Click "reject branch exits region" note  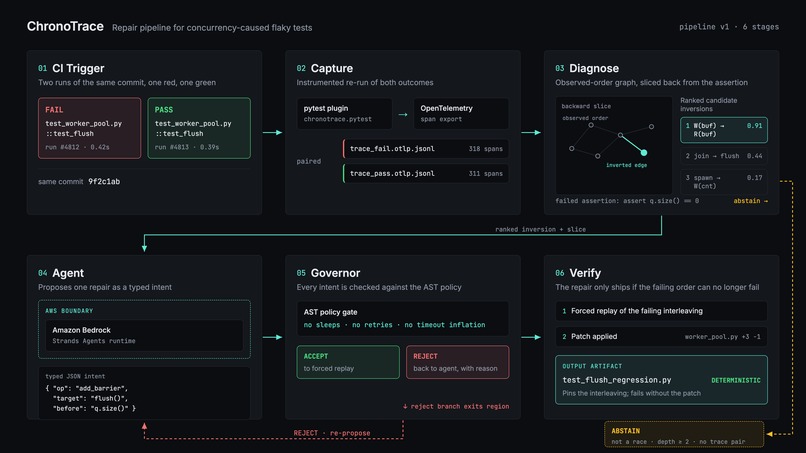point(456,406)
